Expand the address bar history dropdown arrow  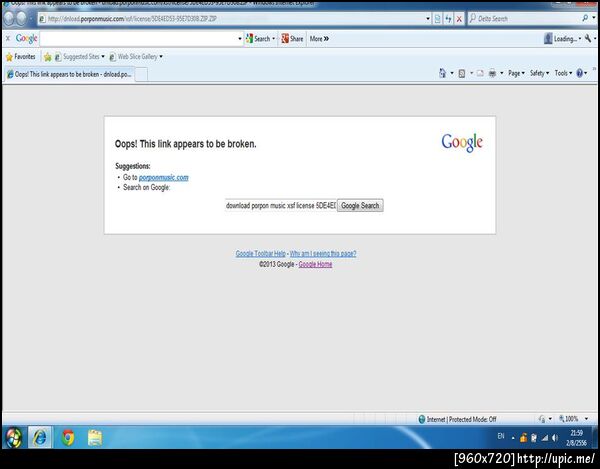pyautogui.click(x=428, y=18)
